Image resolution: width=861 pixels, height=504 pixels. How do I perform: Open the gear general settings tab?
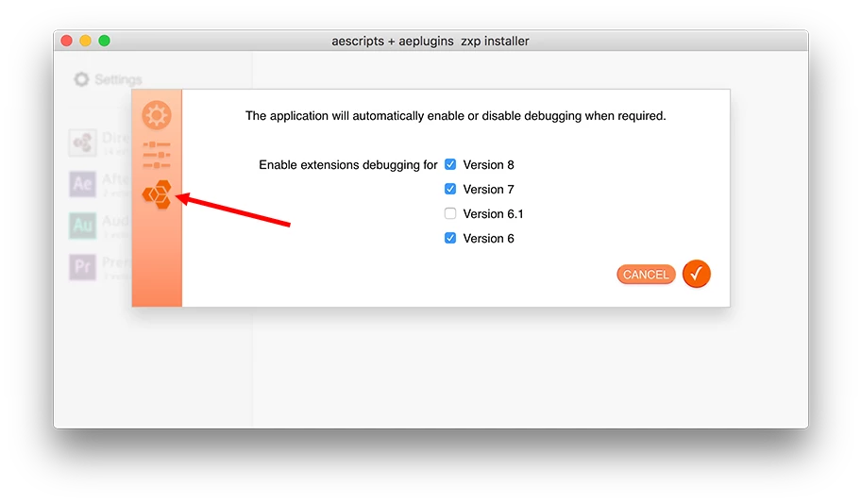pos(157,115)
